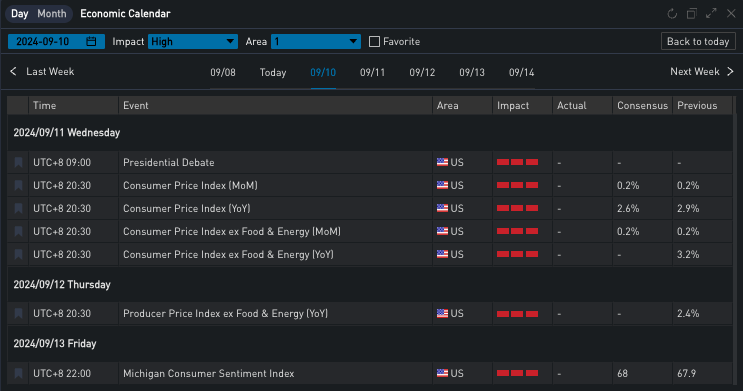Expand the calendar to full screen
Screen dimensions: 743x391
click(711, 14)
